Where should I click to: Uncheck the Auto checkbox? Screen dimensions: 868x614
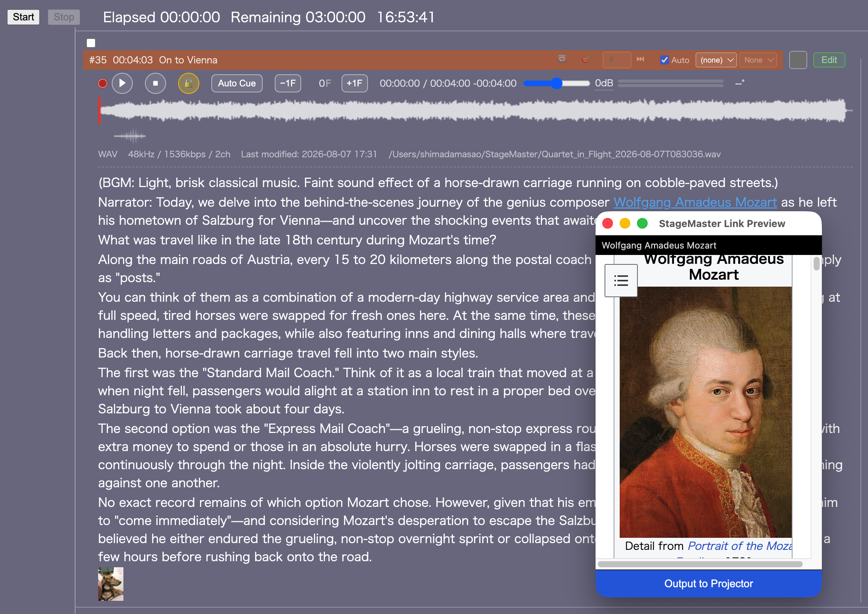tap(664, 60)
